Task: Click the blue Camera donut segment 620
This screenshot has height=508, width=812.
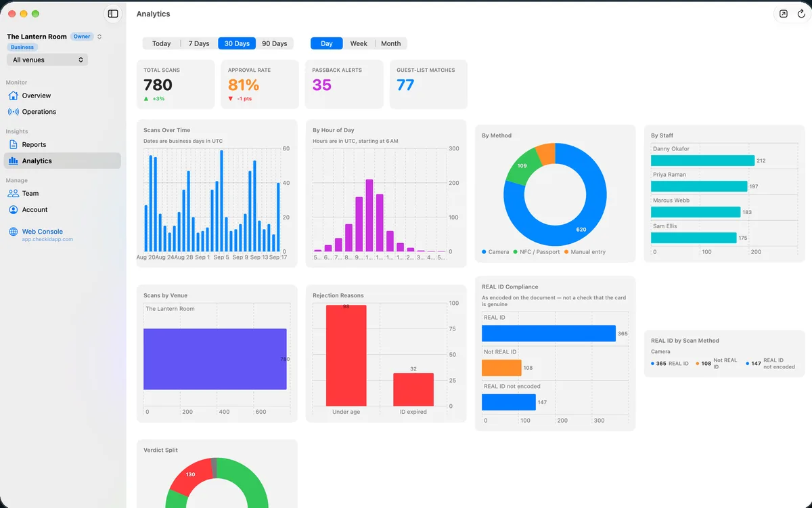Action: click(x=582, y=229)
